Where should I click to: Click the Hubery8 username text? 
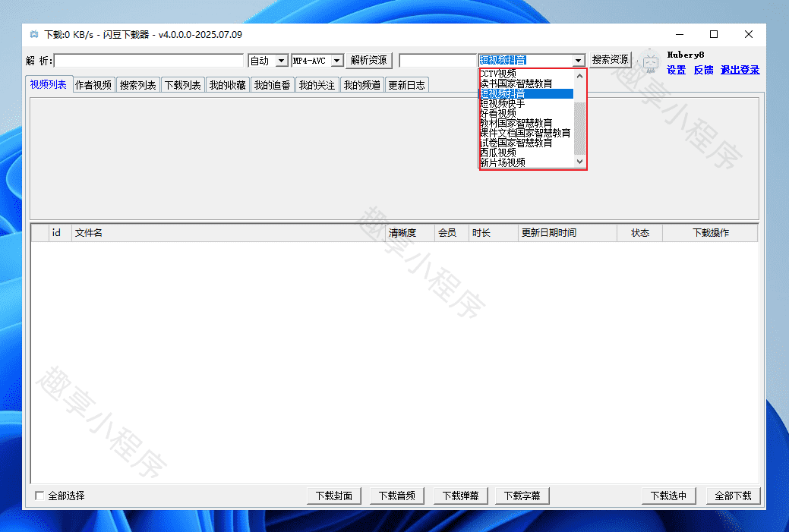(685, 55)
